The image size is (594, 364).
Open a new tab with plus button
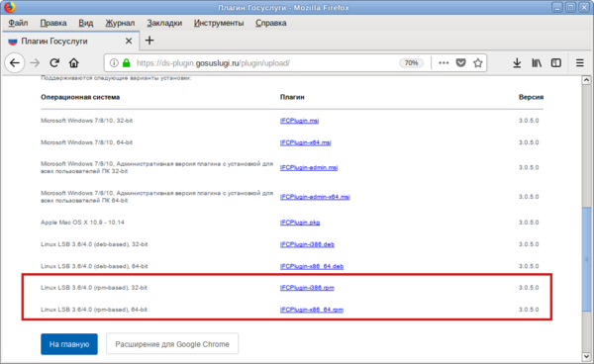pyautogui.click(x=149, y=41)
